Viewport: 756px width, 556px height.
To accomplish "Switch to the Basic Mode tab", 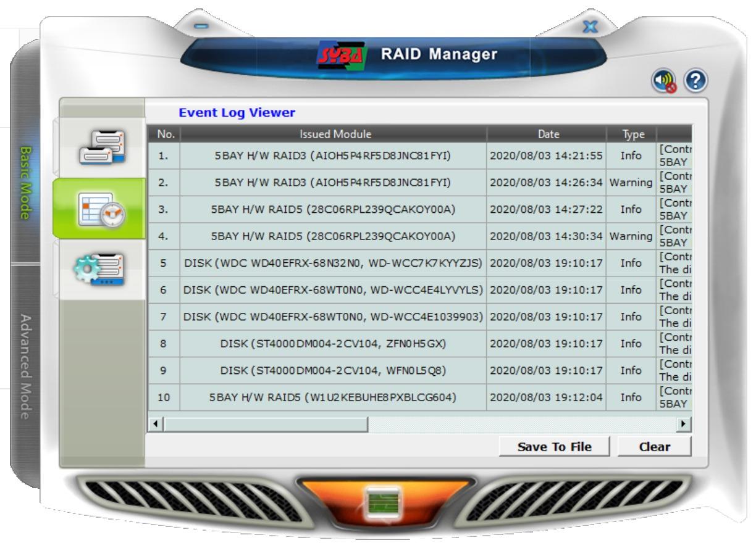I will pyautogui.click(x=26, y=183).
